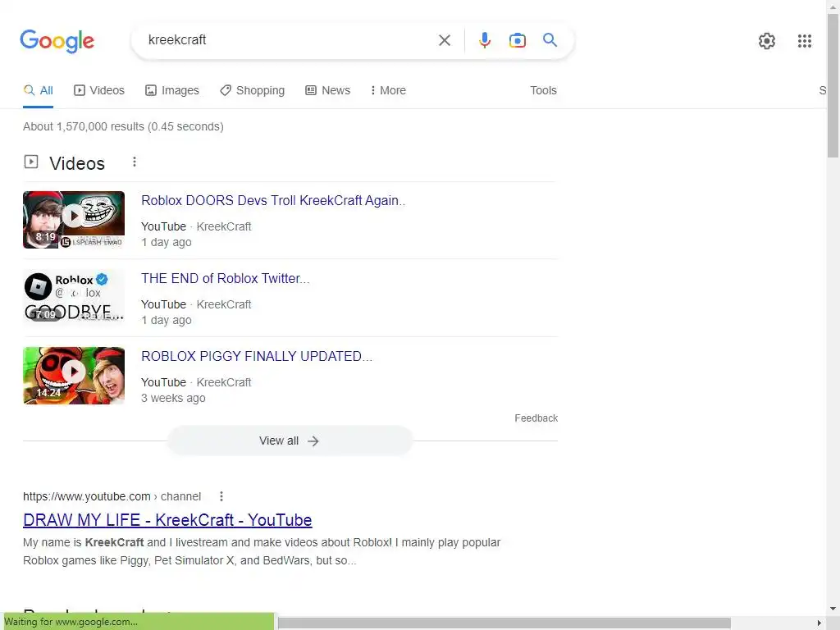This screenshot has width=840, height=630.
Task: Click the 'My name is KreekCraft' snippet text
Action: pos(262,551)
